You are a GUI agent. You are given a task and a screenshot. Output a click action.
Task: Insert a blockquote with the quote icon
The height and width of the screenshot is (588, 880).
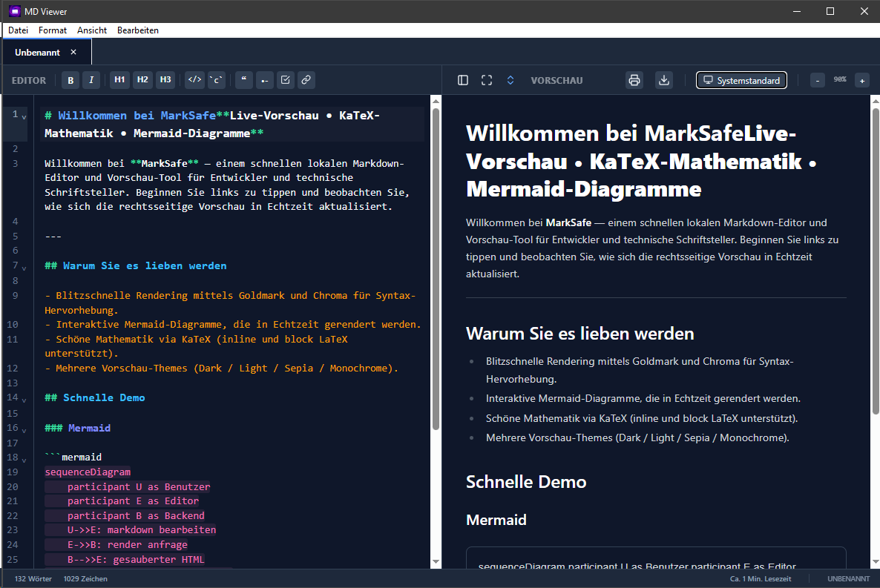(x=243, y=80)
